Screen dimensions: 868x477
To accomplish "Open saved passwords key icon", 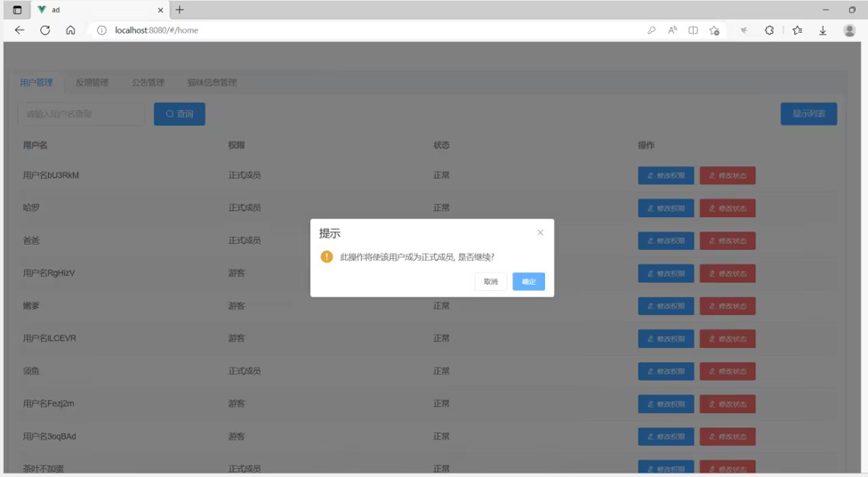I will (652, 30).
